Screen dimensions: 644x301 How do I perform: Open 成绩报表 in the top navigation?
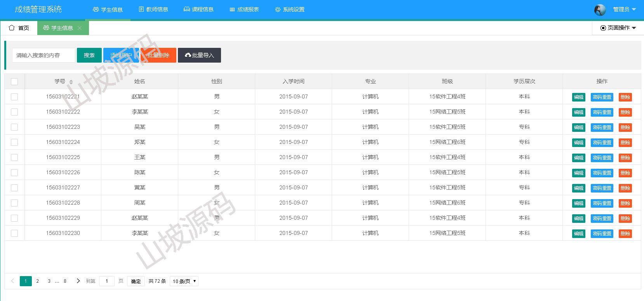[x=244, y=9]
